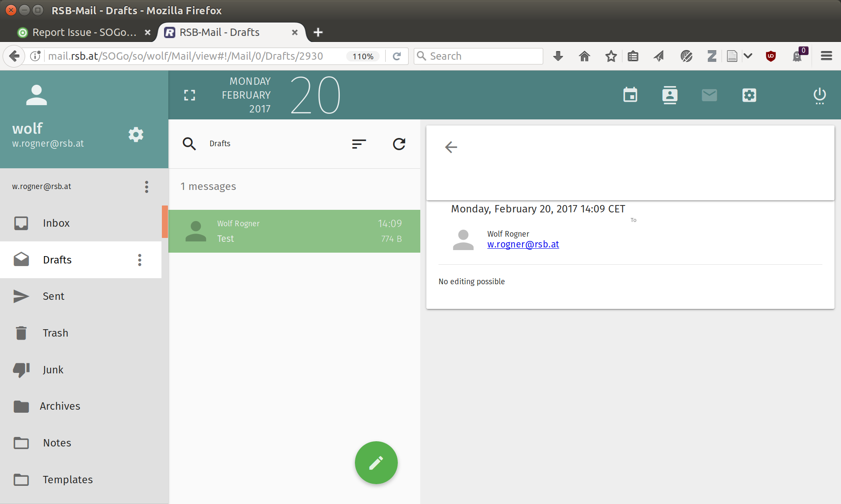Click the power logout icon
841x504 pixels.
[x=819, y=95]
